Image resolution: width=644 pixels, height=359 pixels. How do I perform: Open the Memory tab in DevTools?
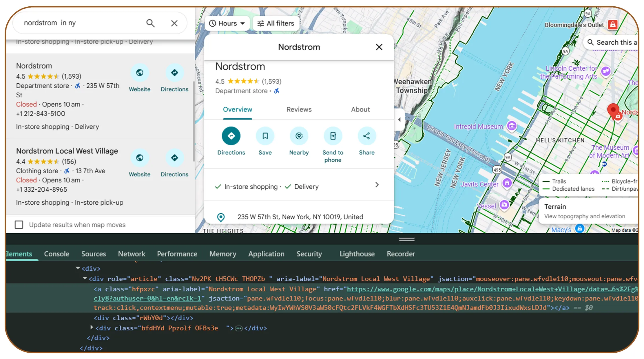pyautogui.click(x=223, y=254)
